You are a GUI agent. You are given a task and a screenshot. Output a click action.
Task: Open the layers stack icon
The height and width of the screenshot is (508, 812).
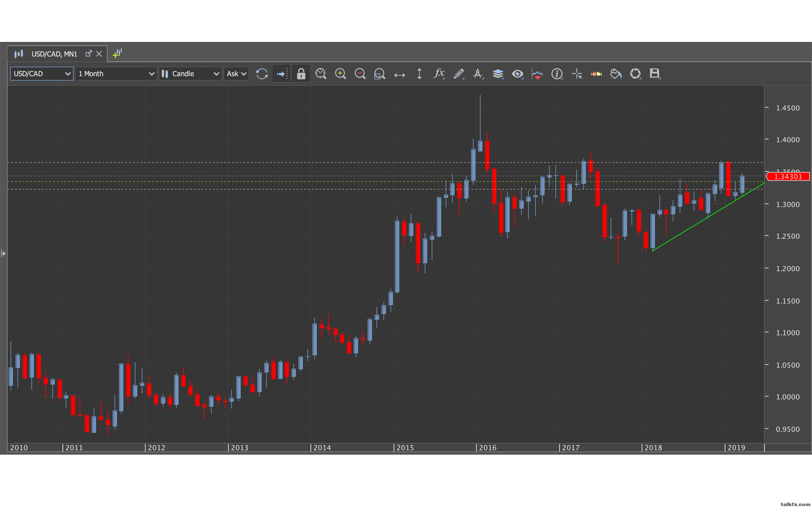pos(498,74)
